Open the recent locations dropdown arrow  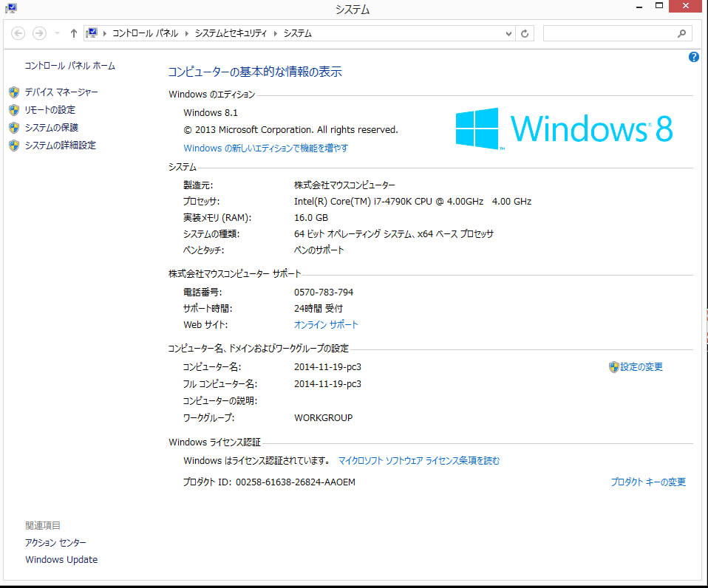pos(57,33)
